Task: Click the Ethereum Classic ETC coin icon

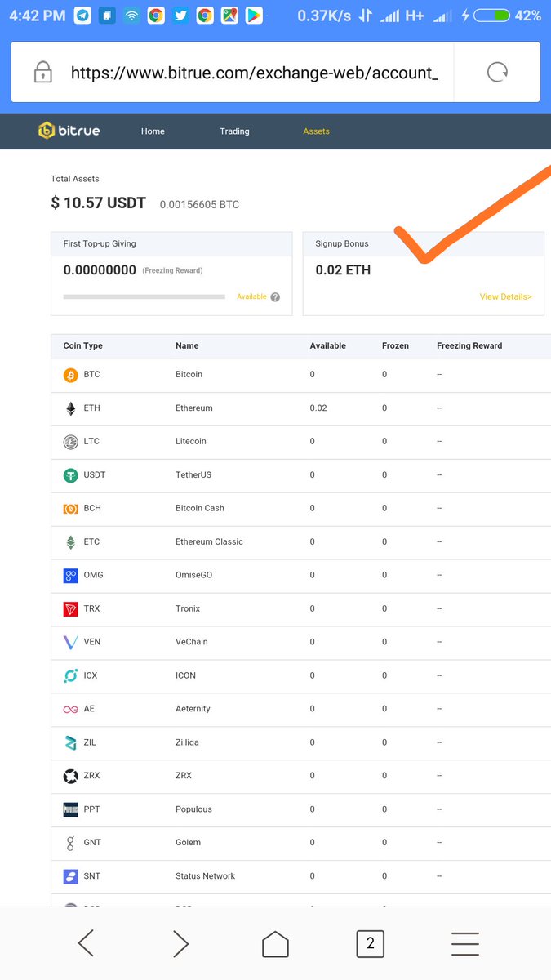Action: [71, 542]
